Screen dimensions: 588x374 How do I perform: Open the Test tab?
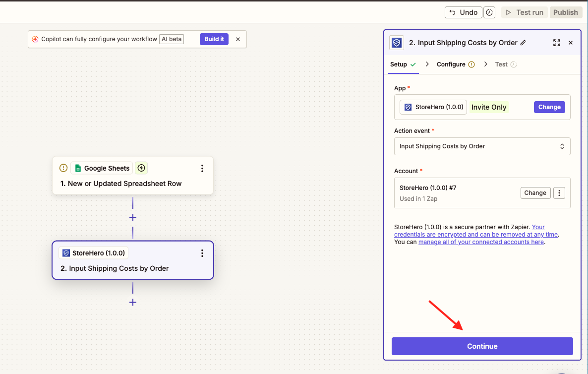(506, 64)
